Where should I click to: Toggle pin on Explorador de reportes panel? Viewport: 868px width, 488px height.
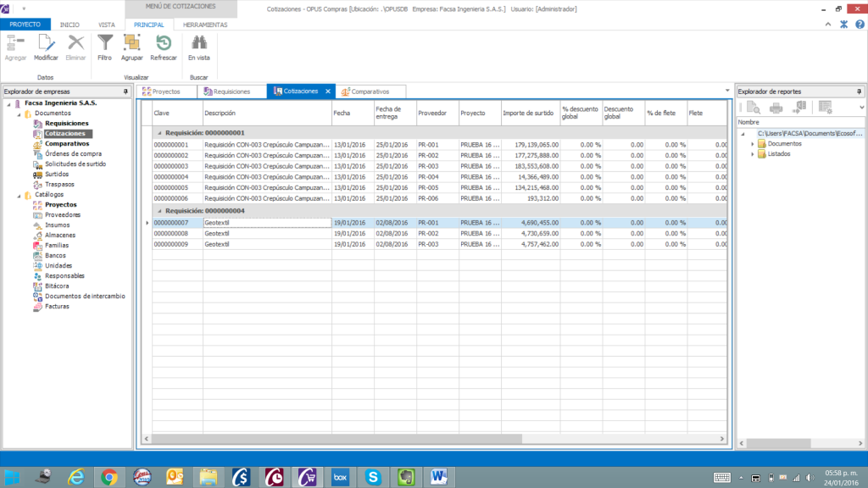[860, 91]
